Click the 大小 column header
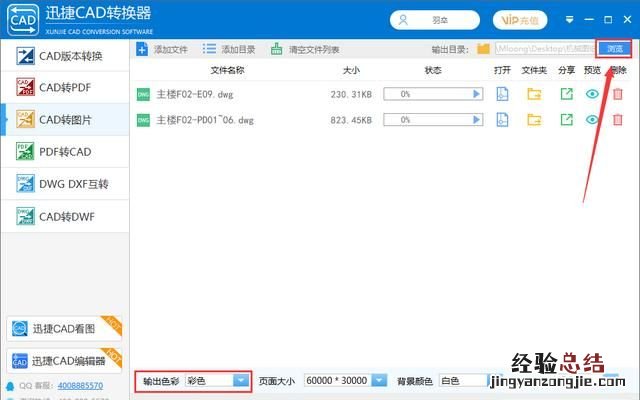 [351, 70]
